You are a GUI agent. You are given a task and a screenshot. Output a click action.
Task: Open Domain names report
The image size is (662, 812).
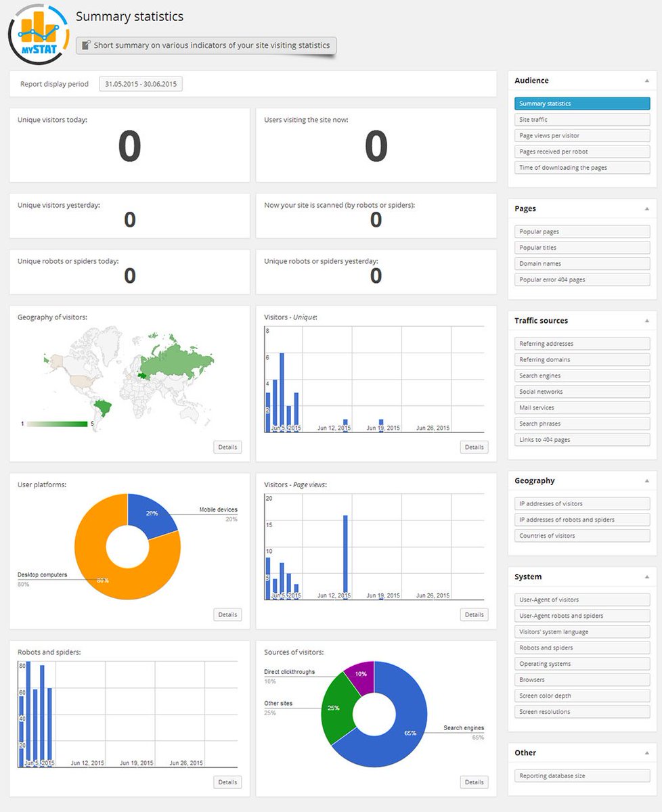[582, 263]
